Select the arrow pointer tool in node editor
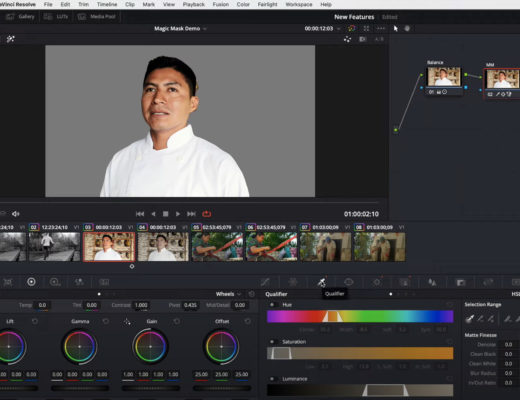The image size is (520, 400). [396, 28]
